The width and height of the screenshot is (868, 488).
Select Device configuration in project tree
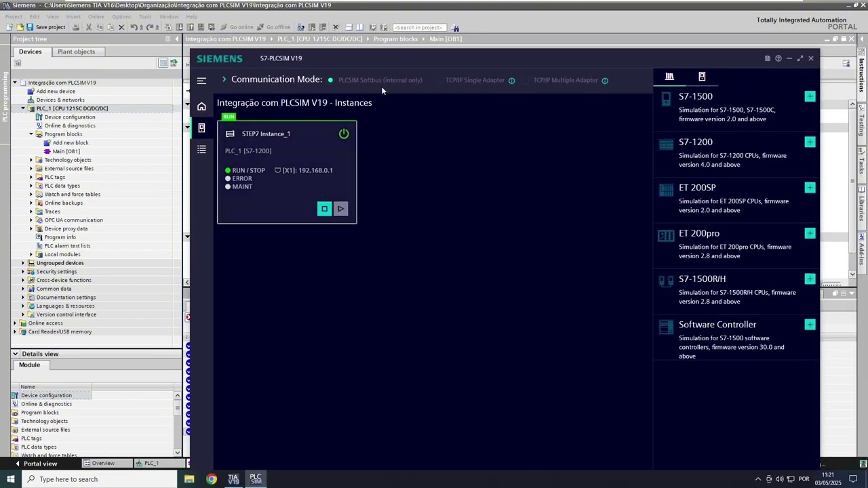pyautogui.click(x=69, y=117)
